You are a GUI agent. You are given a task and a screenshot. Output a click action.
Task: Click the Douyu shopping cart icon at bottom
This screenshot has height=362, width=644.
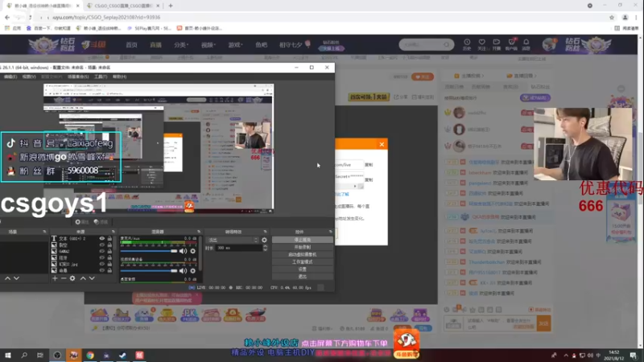click(407, 343)
